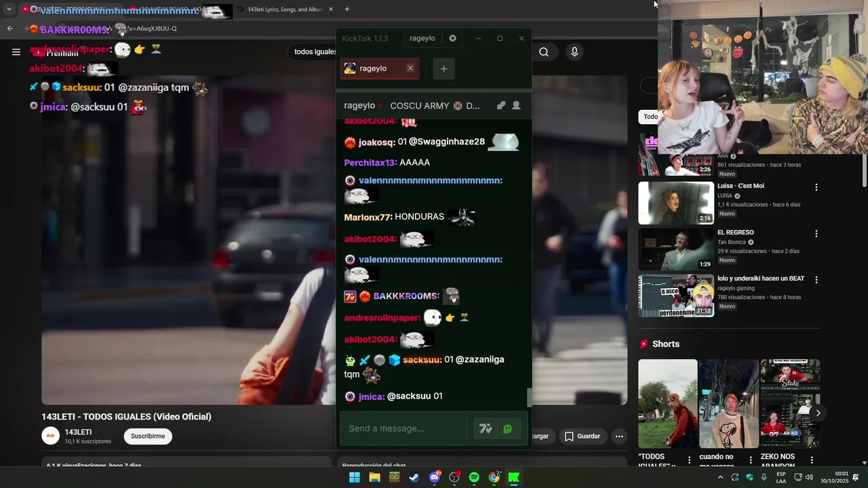Open File Explorer from taskbar

(x=374, y=477)
